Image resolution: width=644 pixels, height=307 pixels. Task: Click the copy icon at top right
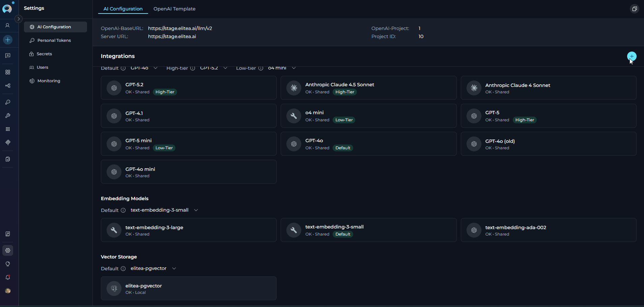(x=634, y=9)
